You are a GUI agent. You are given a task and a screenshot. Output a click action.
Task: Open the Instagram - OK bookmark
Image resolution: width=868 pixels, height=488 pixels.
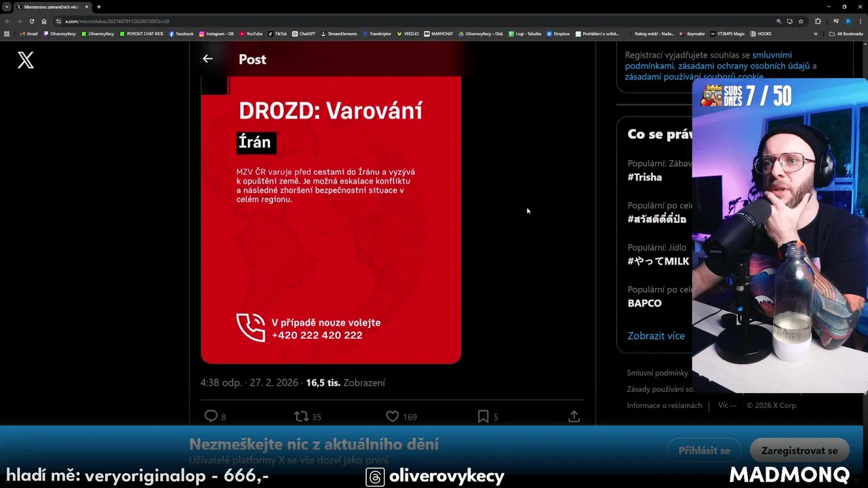[x=216, y=33]
